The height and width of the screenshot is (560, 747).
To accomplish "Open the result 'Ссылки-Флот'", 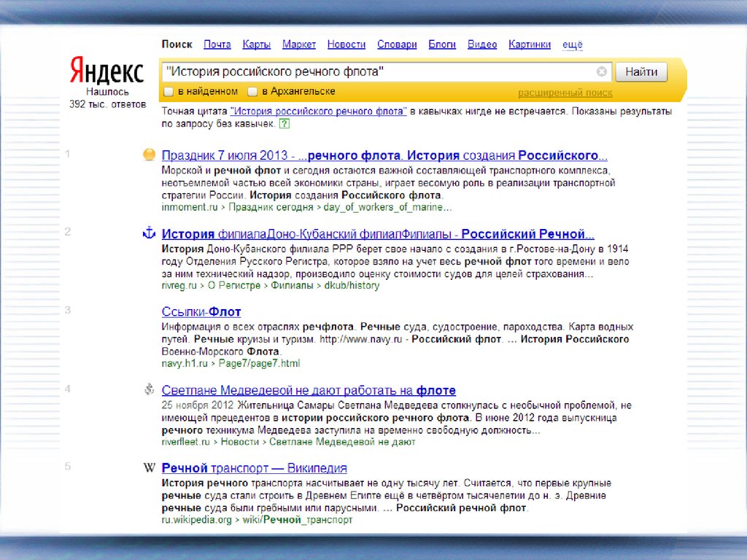I will click(201, 312).
